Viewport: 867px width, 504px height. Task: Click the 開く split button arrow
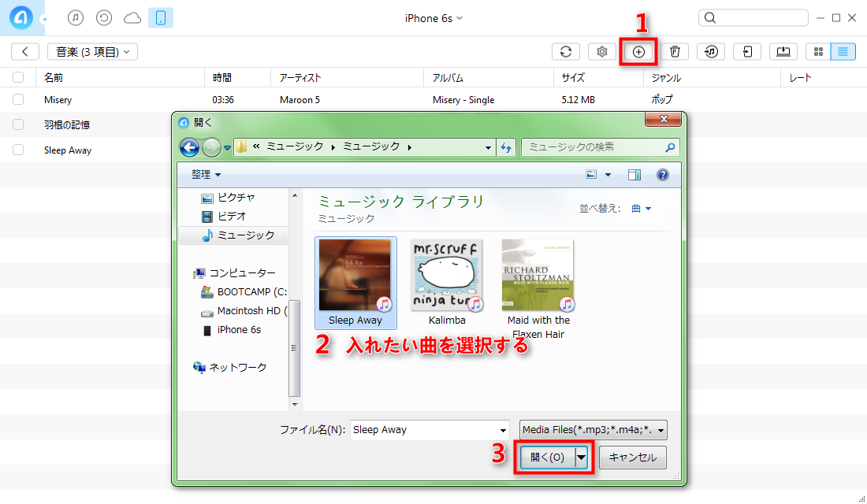point(581,457)
